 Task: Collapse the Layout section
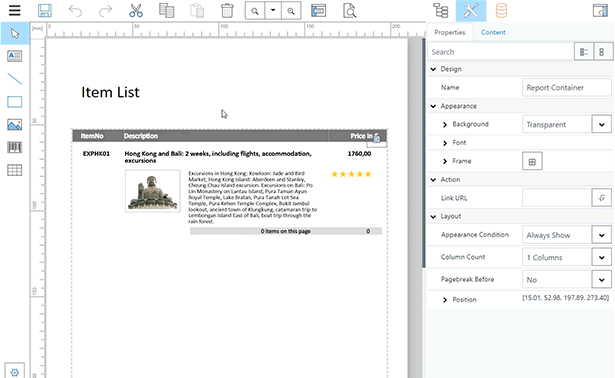coord(433,216)
